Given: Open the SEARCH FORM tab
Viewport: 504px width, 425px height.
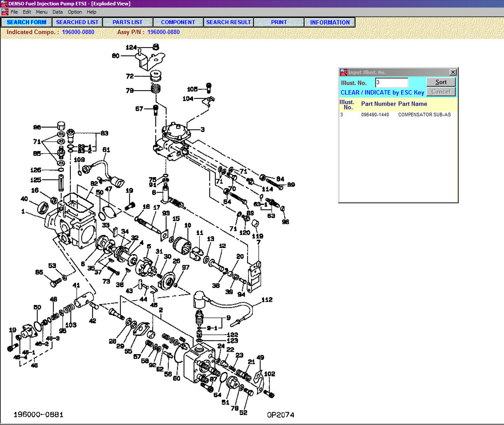Looking at the screenshot, I should pos(26,22).
